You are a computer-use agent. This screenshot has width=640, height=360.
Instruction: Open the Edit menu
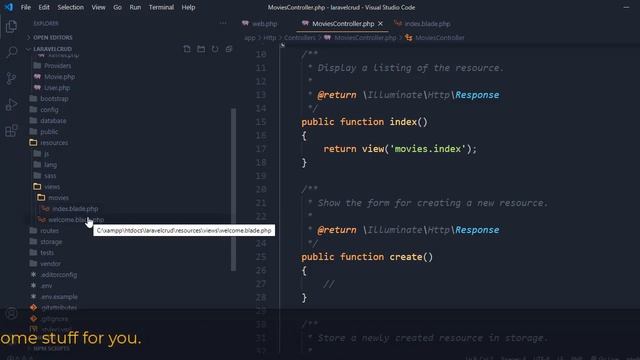pyautogui.click(x=44, y=7)
